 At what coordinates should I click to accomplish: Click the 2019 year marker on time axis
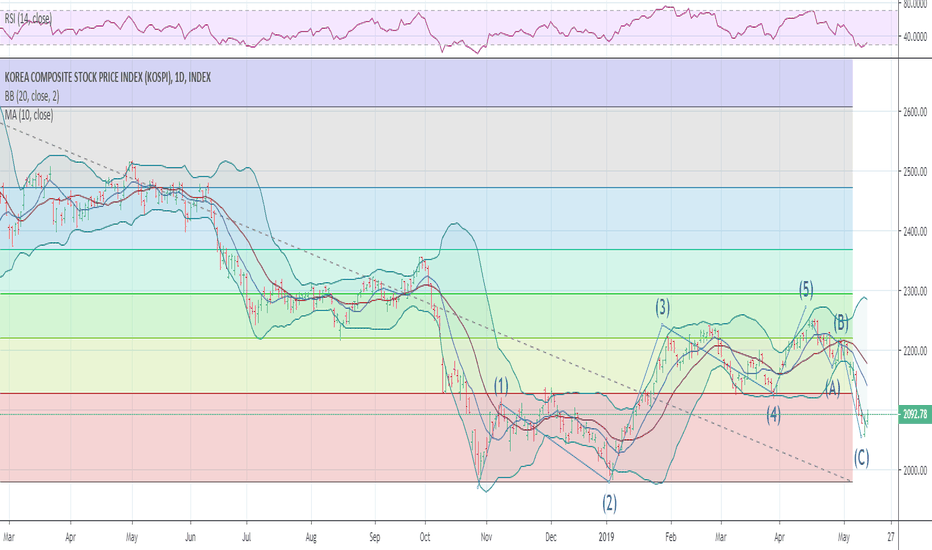click(606, 537)
